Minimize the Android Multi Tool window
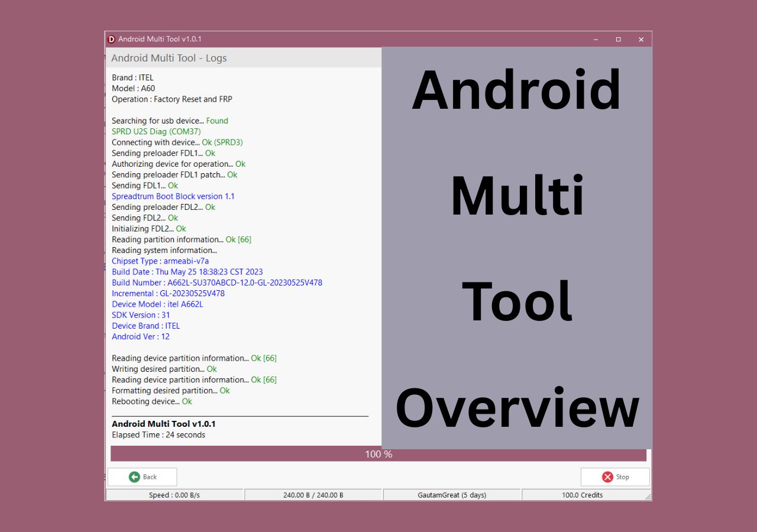Screen dimensions: 757x532 pyautogui.click(x=596, y=40)
